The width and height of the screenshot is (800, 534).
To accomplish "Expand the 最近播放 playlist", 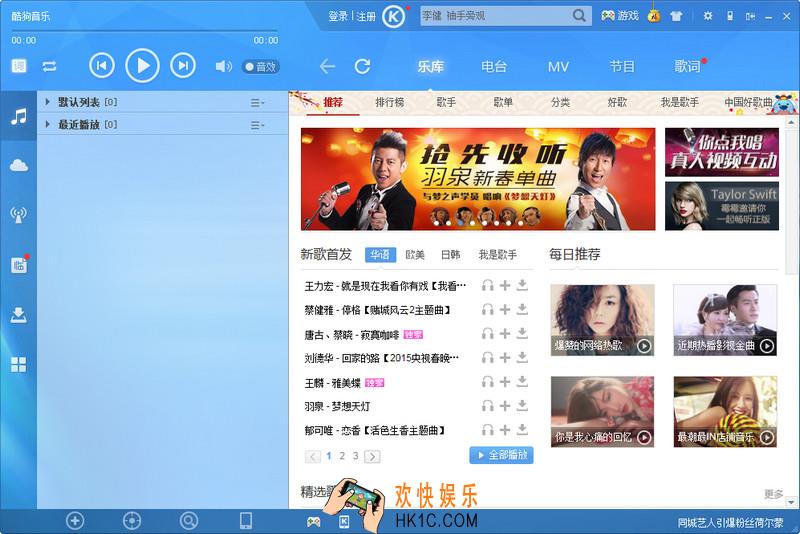I will tap(47, 124).
